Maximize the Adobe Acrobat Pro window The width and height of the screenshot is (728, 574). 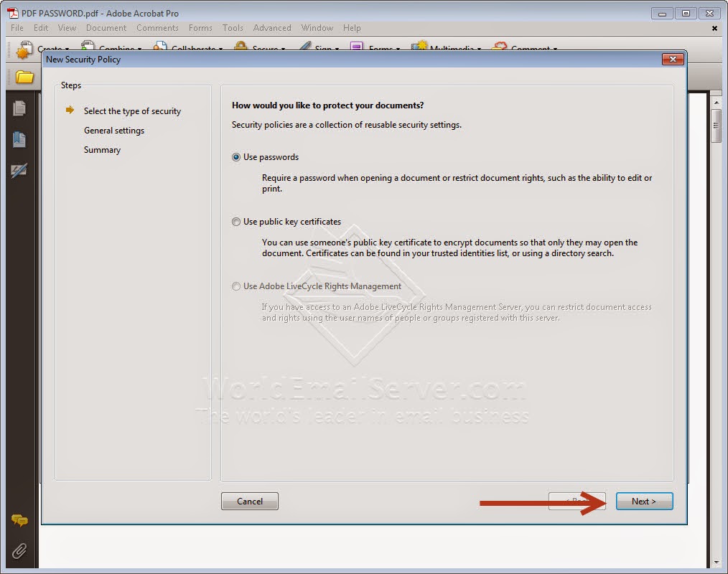(x=686, y=14)
